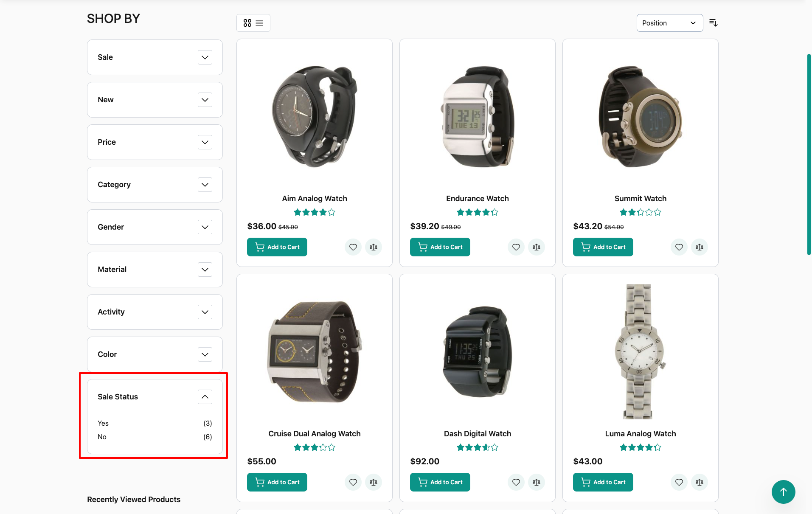Viewport: 812px width, 514px height.
Task: Add Aim Analog Watch to wishlist
Action: 353,247
